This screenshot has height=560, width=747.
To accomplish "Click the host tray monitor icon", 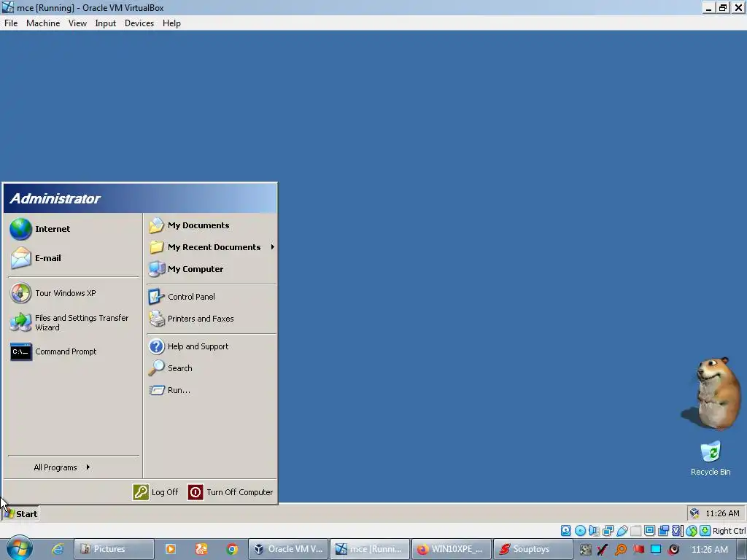I will pos(656,550).
